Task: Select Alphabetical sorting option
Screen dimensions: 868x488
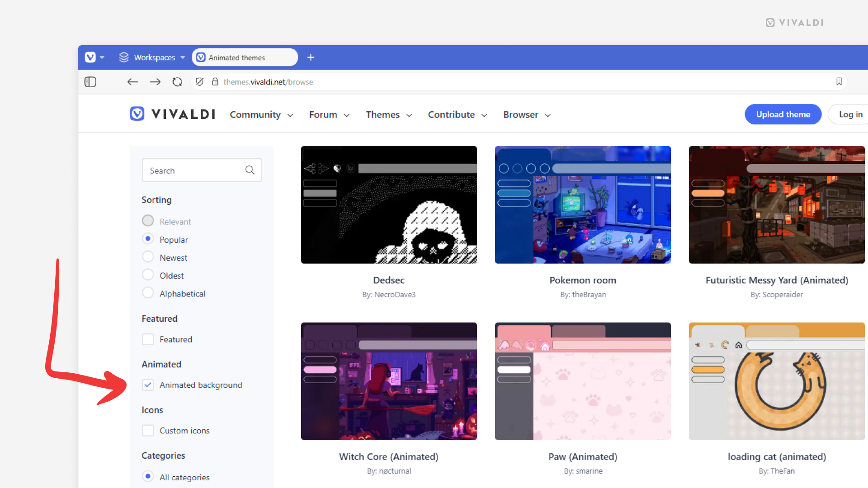Action: [148, 293]
